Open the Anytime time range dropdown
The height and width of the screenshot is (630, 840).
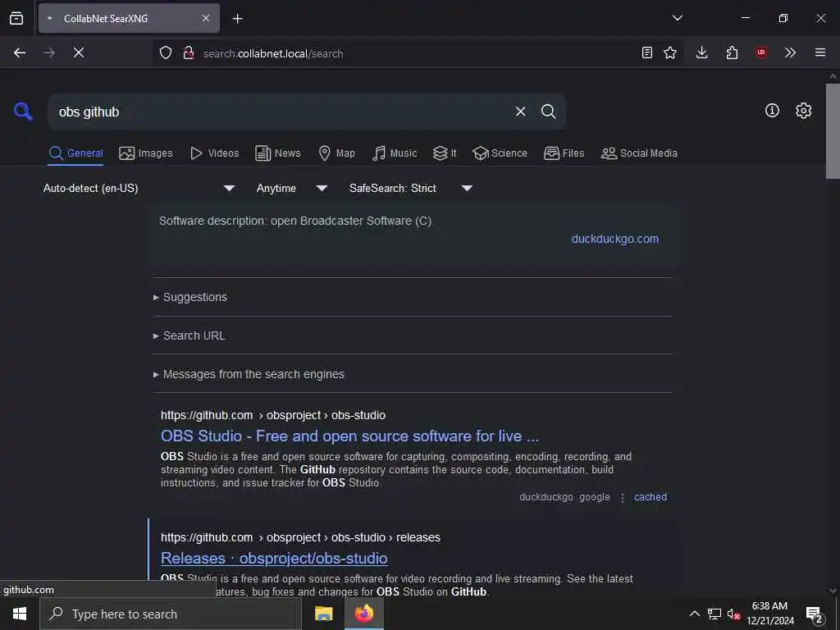[x=292, y=188]
